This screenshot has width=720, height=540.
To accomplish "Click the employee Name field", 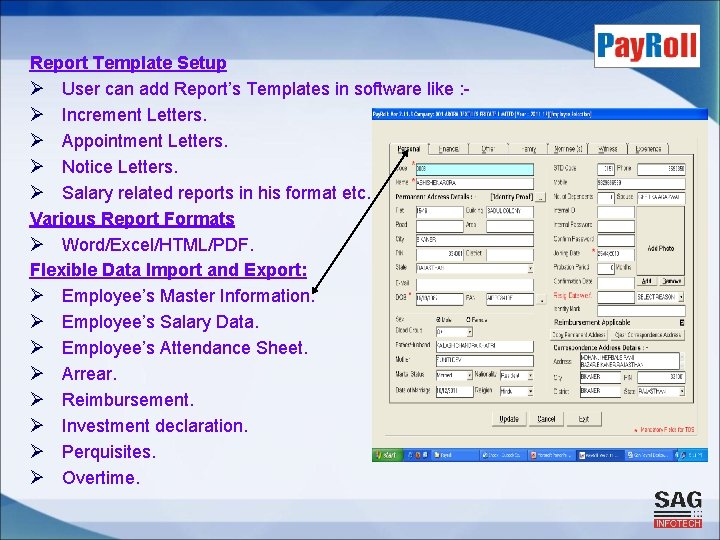I will 475,183.
